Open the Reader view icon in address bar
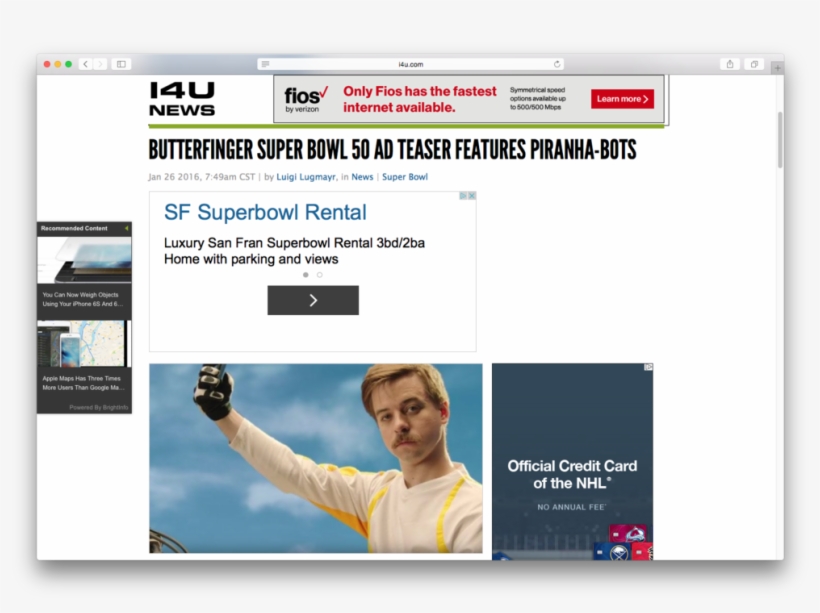This screenshot has width=820, height=613. coord(265,64)
